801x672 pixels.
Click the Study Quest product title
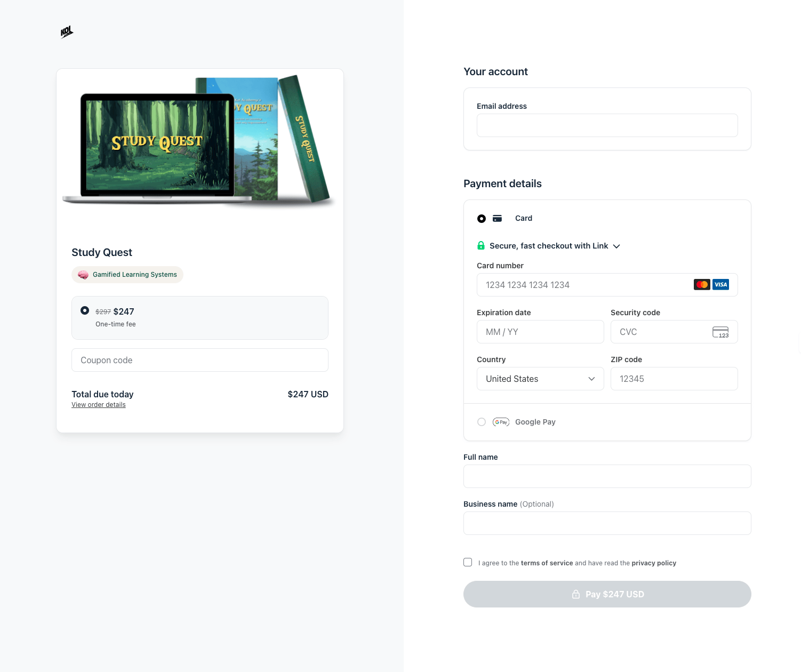point(102,252)
